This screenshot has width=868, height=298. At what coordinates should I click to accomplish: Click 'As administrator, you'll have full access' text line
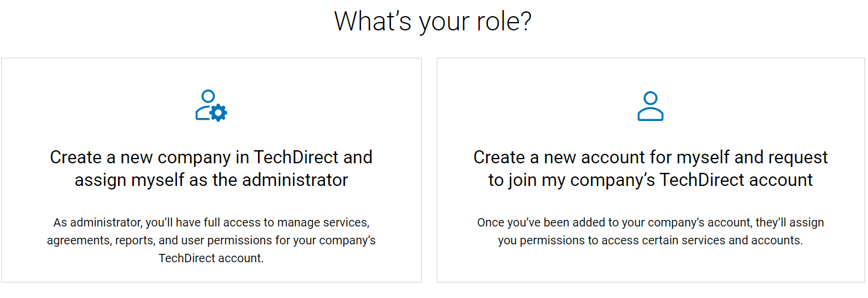[x=211, y=223]
